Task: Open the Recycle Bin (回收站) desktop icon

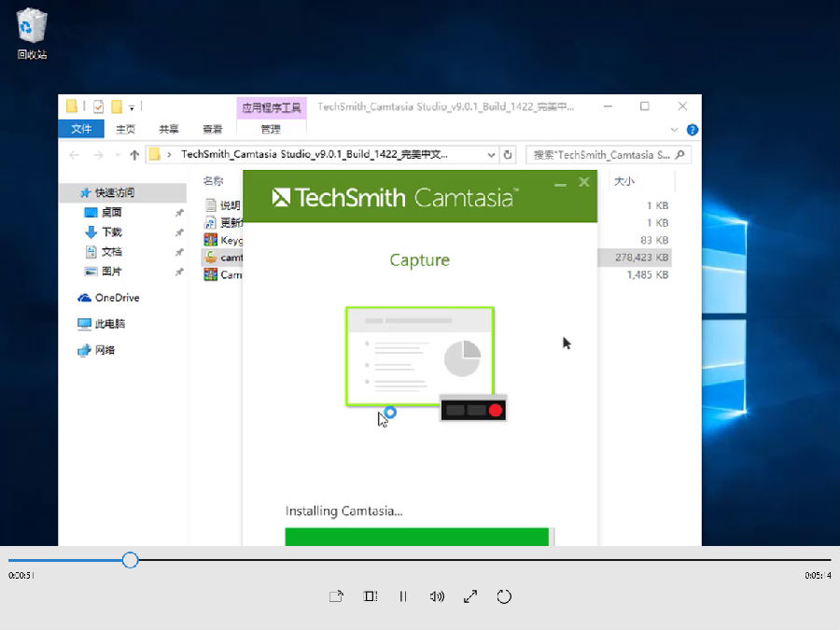Action: pyautogui.click(x=32, y=34)
